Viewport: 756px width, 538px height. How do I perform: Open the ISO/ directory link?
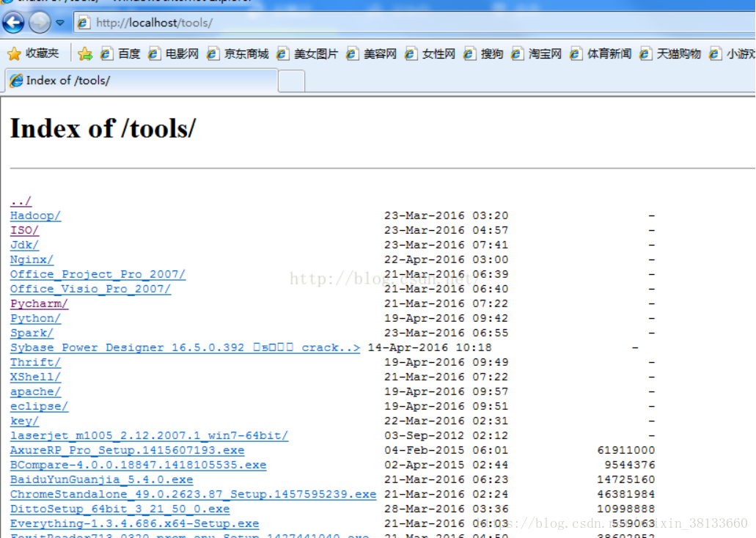coord(25,230)
